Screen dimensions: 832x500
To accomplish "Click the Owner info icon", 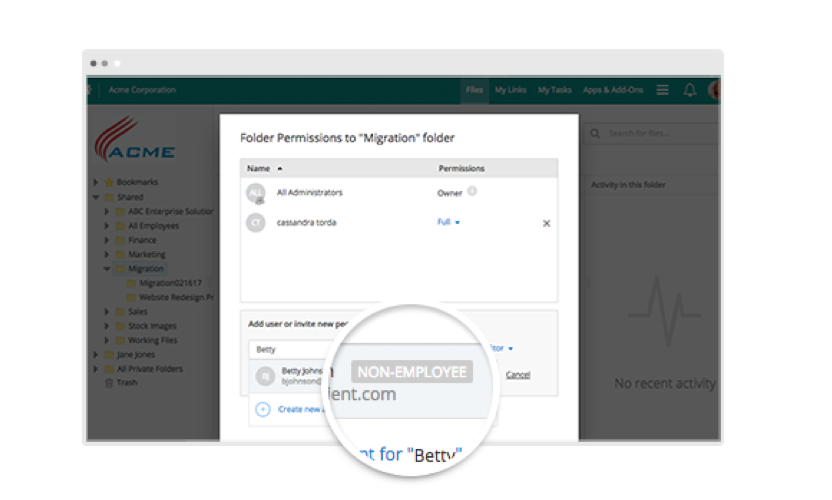I will coord(472,191).
